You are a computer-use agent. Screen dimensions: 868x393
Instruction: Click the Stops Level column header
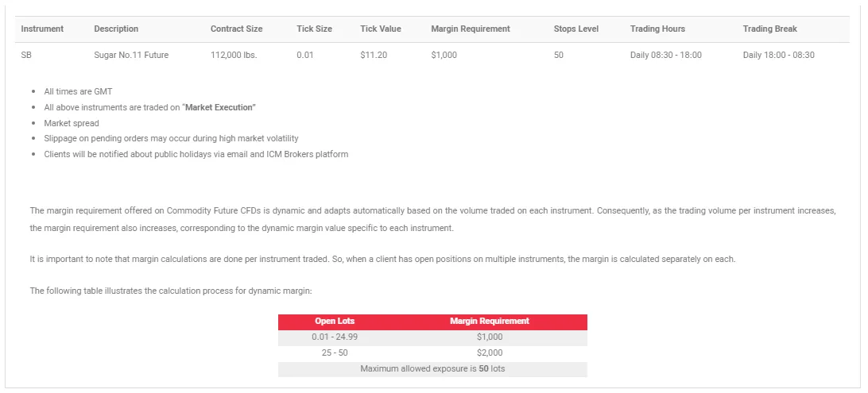click(x=575, y=29)
